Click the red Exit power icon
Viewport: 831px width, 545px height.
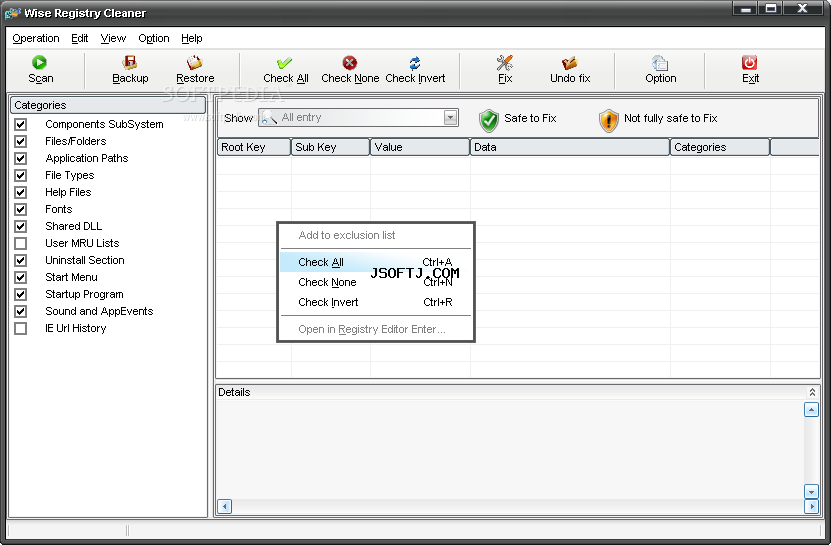point(749,63)
